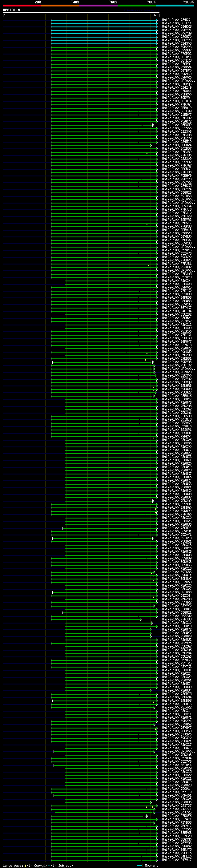The height and width of the screenshot is (868, 197).
Task: Select the hit label UniRef100_Q84KK4
Action: point(177,20)
